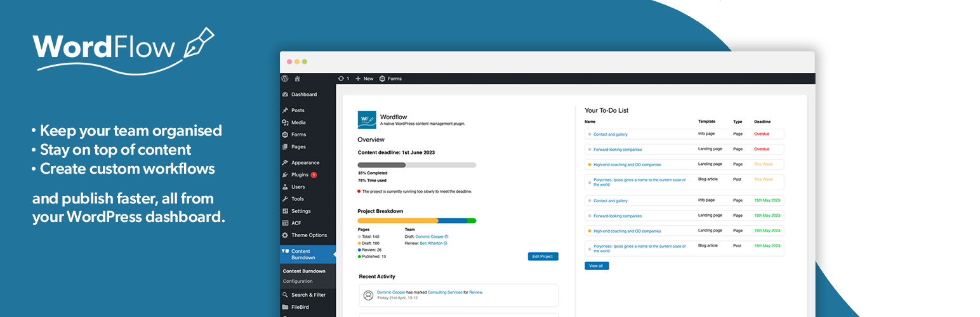Click green Published segment of Project Breakdown bar
The width and height of the screenshot is (980, 317).
click(x=472, y=221)
